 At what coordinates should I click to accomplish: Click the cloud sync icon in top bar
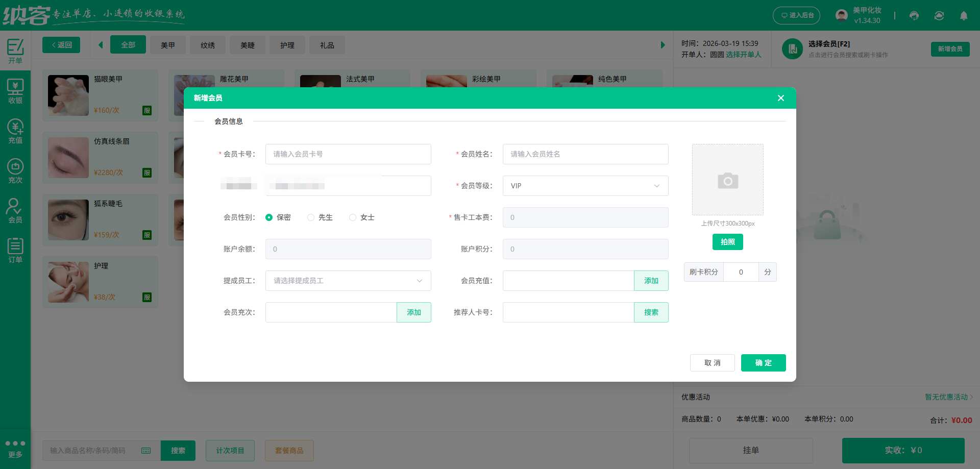pyautogui.click(x=939, y=16)
